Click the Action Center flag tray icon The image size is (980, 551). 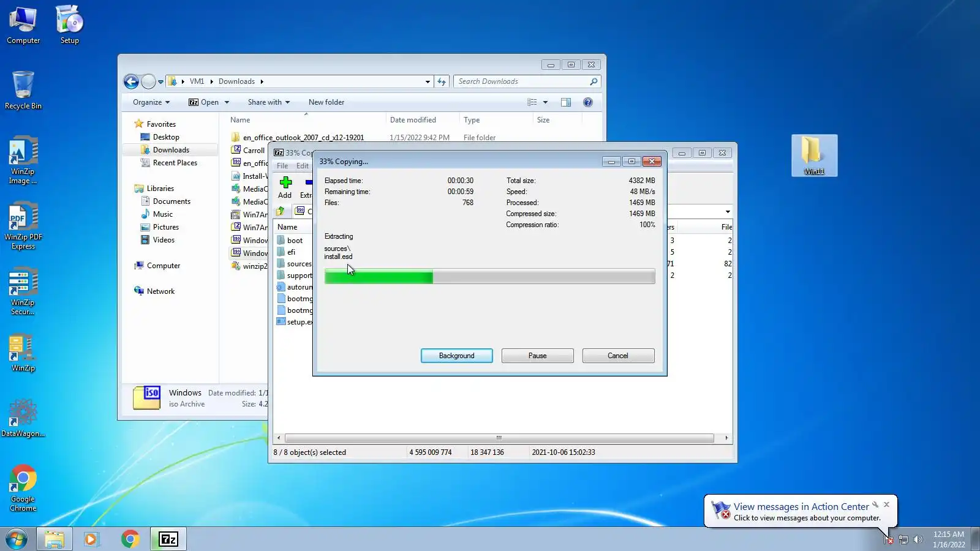click(889, 539)
